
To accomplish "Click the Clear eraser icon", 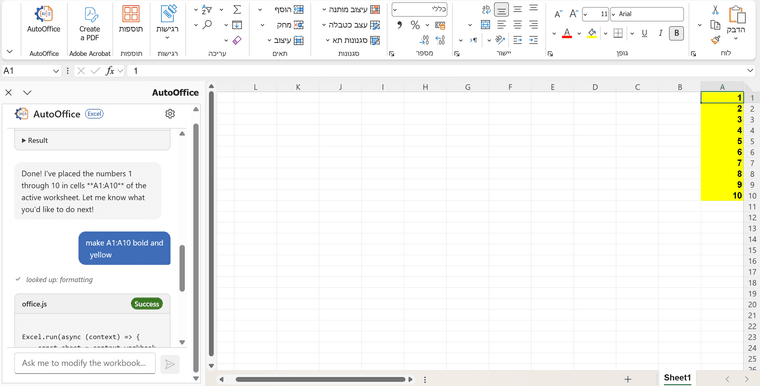I will point(237,40).
